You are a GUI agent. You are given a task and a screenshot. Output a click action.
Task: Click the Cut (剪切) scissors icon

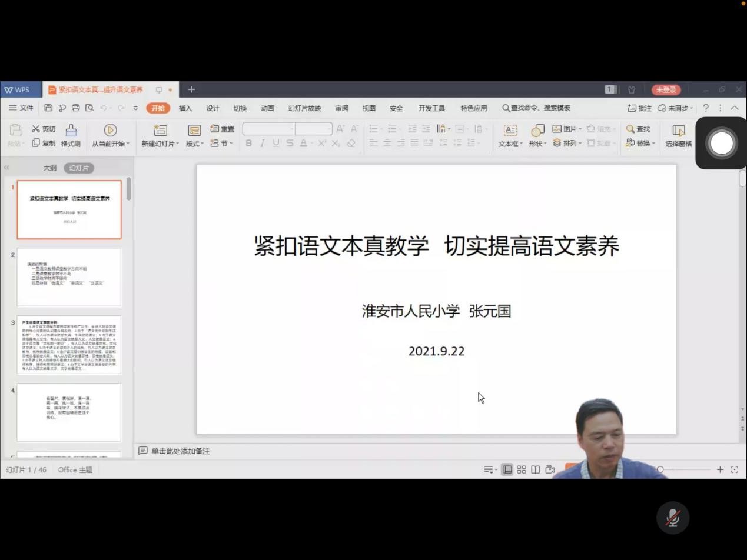36,129
